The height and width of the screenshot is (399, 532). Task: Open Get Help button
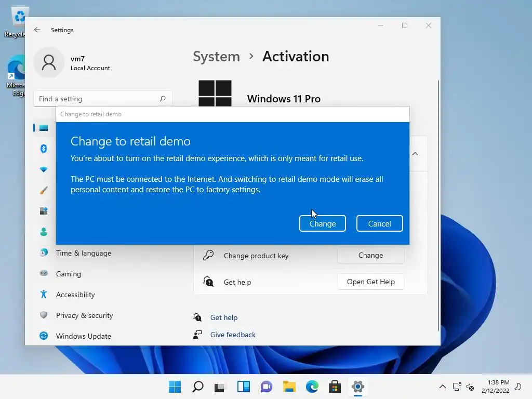click(370, 282)
